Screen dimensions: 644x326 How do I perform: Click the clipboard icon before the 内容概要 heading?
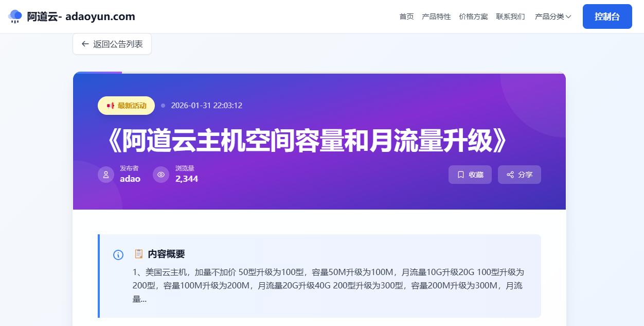137,253
